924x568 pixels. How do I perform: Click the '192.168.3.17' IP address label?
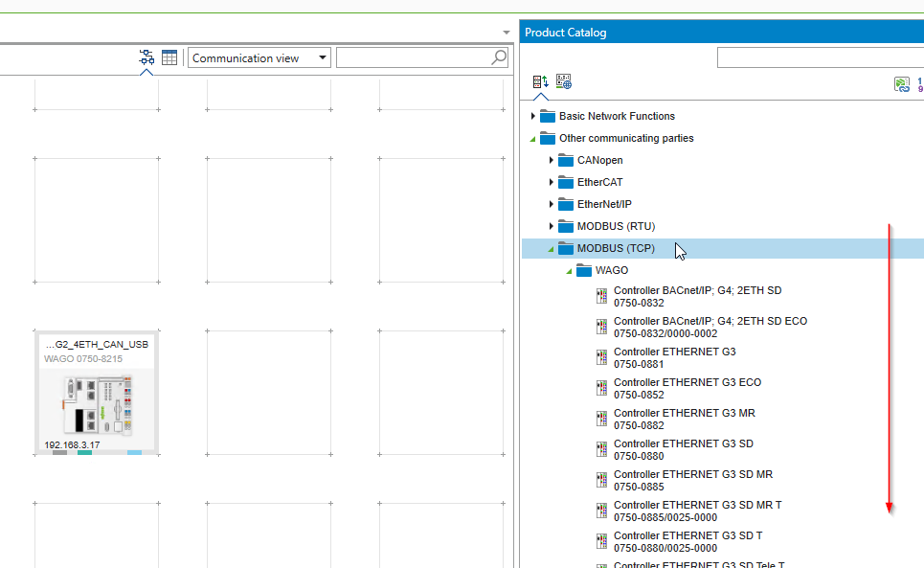(72, 444)
